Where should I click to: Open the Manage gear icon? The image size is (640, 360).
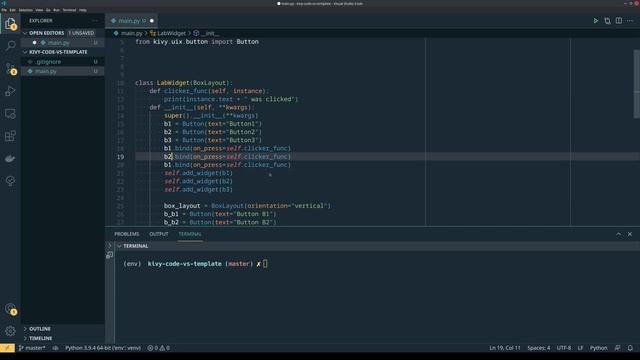(10, 331)
